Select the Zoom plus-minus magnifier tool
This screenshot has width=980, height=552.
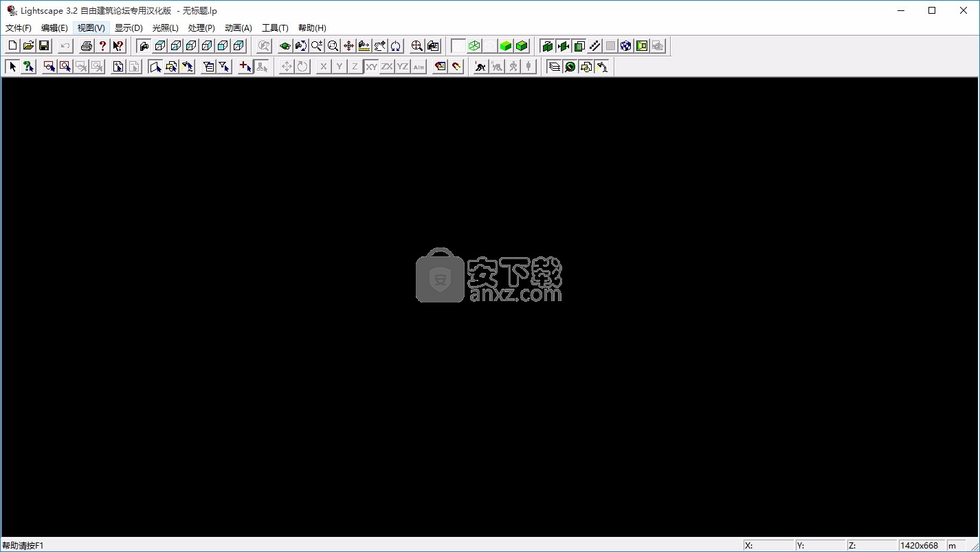pos(317,46)
